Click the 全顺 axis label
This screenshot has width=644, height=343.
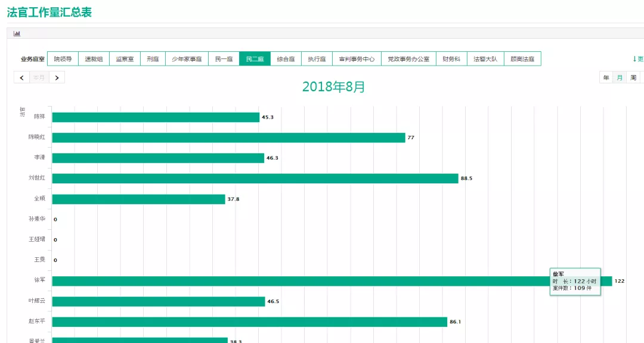coord(39,198)
